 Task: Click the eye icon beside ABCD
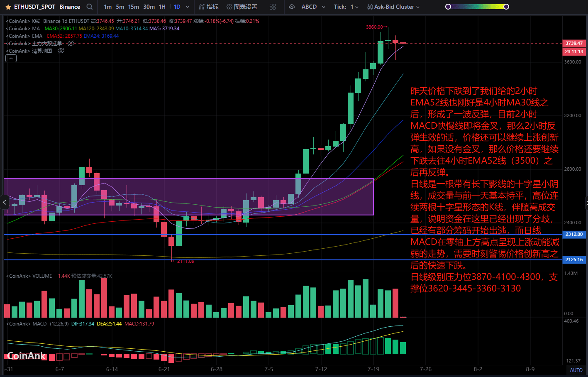pyautogui.click(x=292, y=7)
